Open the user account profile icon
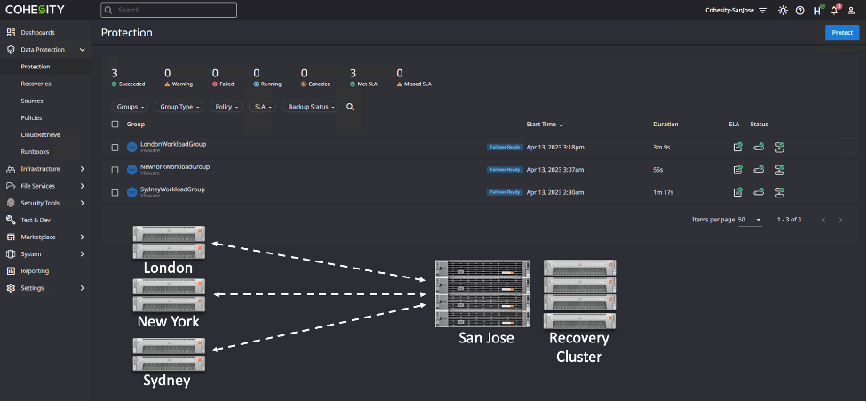The height and width of the screenshot is (402, 868). tap(851, 11)
